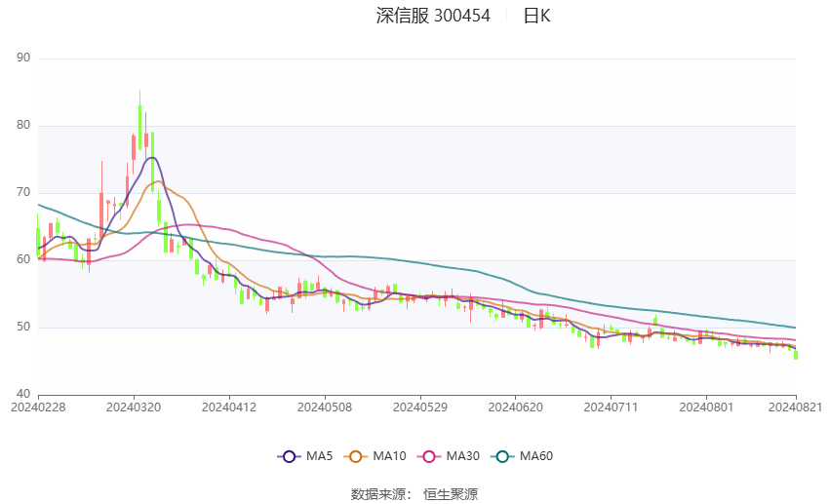Screen dimensions: 829x504
Task: Click the 日K label in the title
Action: (x=536, y=16)
